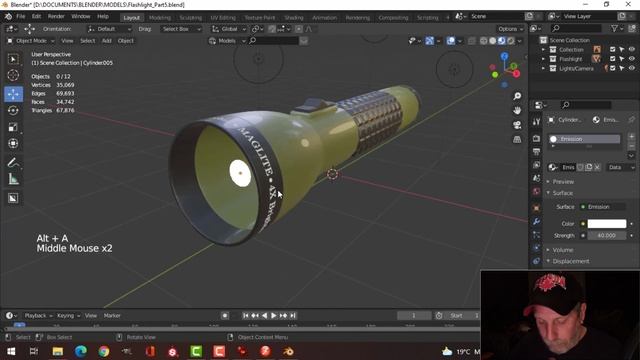Hide the Flashlight collection with eye icon
The height and width of the screenshot is (360, 640).
click(631, 59)
